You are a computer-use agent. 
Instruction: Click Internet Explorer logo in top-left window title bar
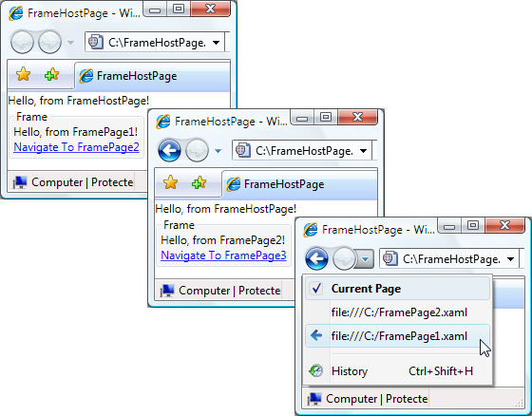point(15,13)
